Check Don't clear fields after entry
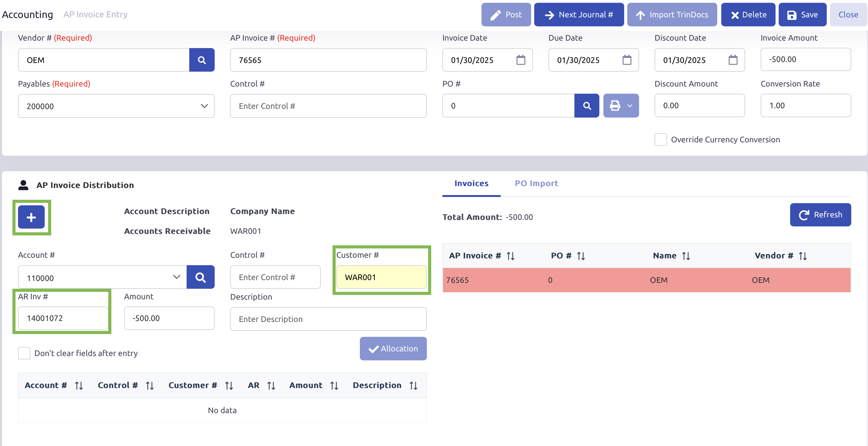This screenshot has width=868, height=446. click(24, 353)
